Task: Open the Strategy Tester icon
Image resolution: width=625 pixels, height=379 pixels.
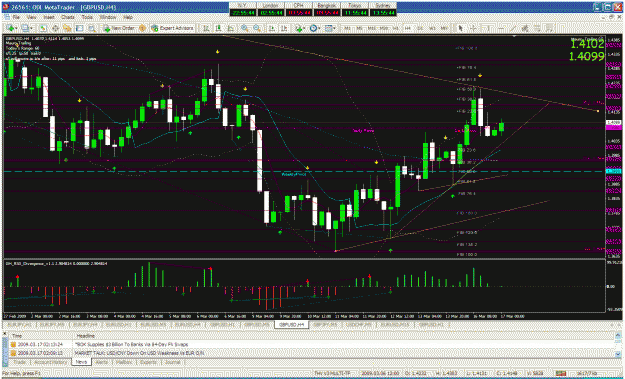Action: point(92,28)
